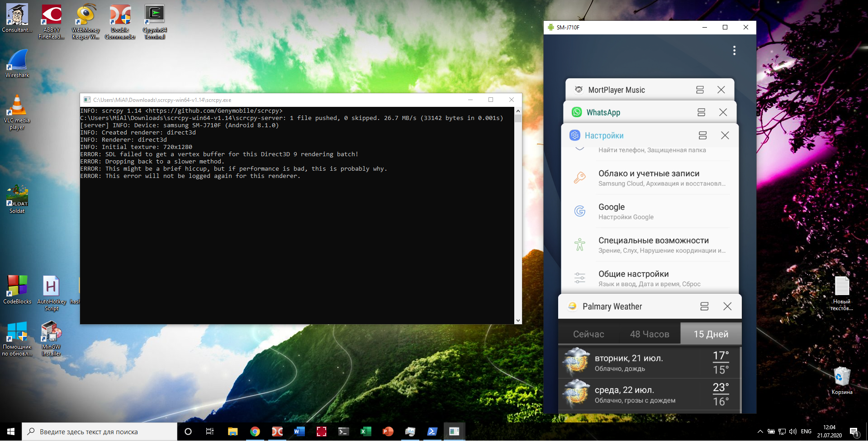Image resolution: width=868 pixels, height=441 pixels.
Task: Open Palmary Weather in split-screen view
Action: click(x=704, y=307)
